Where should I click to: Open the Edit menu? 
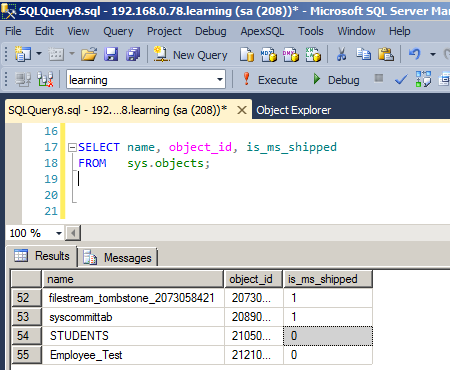(44, 31)
